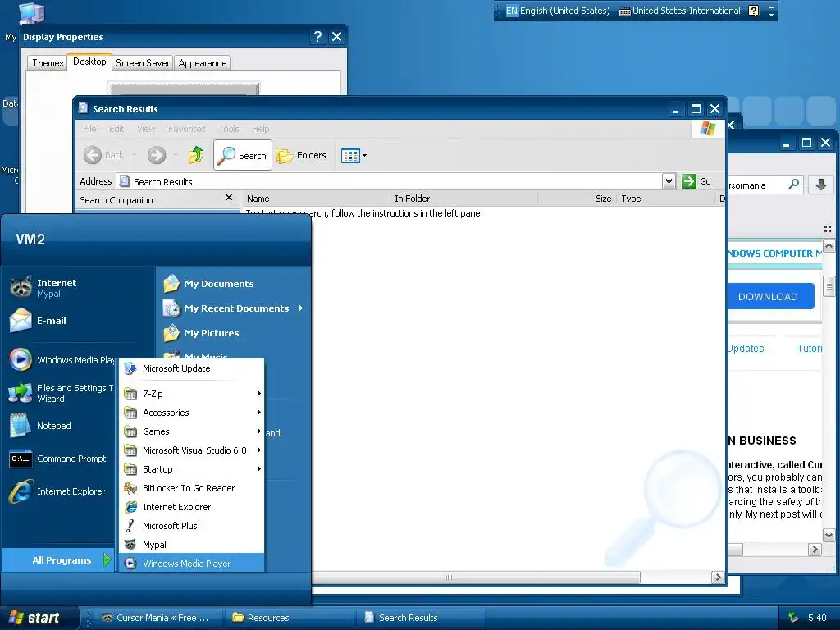The width and height of the screenshot is (840, 630).
Task: Open Microsoft Update in programs menu
Action: [191, 368]
